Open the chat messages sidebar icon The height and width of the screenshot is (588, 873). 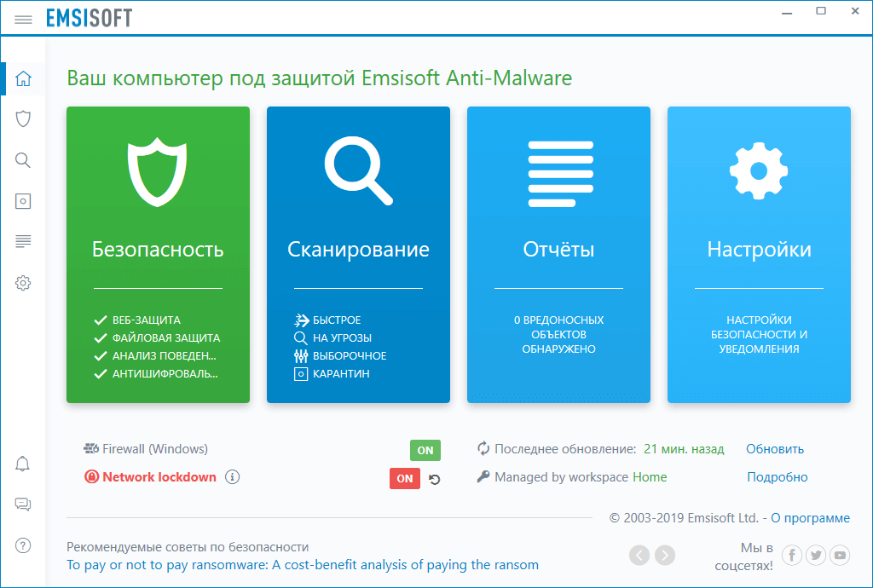(23, 505)
